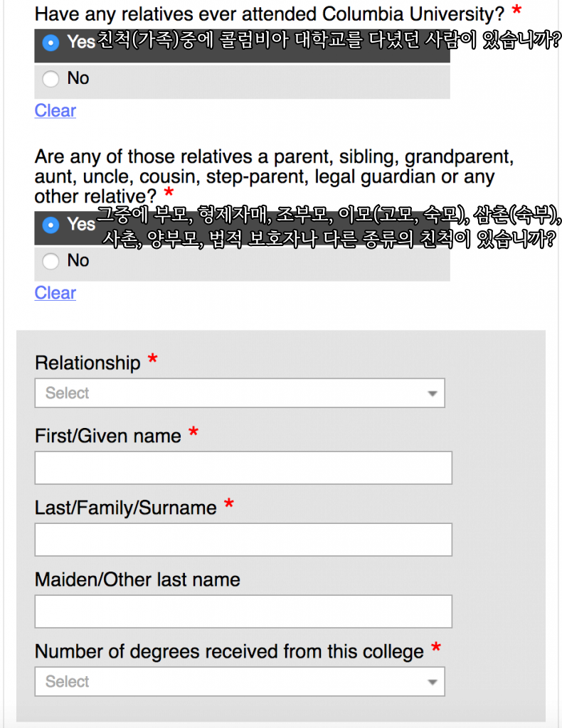The height and width of the screenshot is (728, 562).
Task: Click the First/Given name text field
Action: point(243,468)
